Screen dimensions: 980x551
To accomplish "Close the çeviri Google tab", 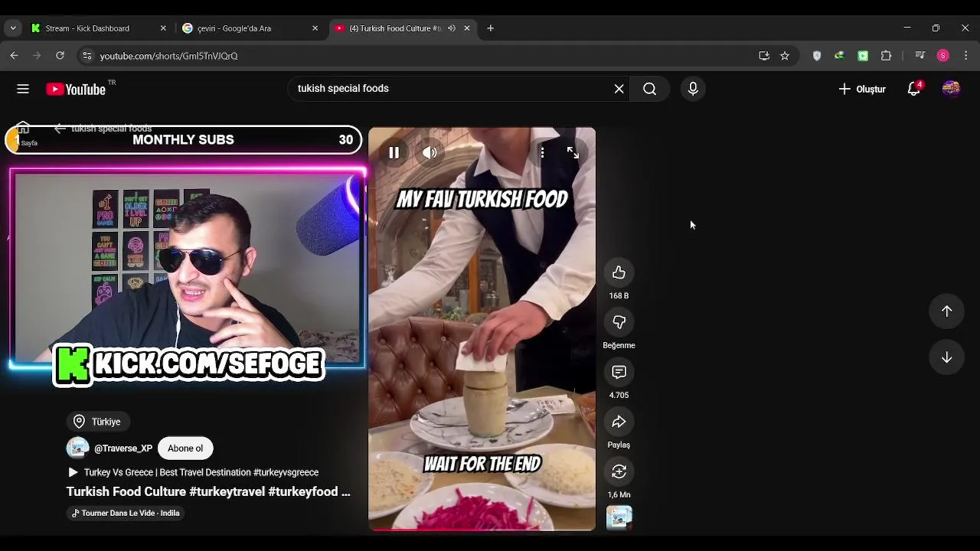I will click(315, 28).
